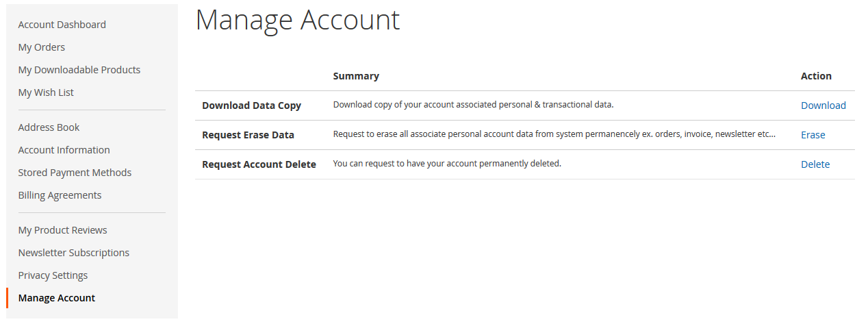Open the Address Book
Screen dimensions: 868x324
[x=49, y=127]
